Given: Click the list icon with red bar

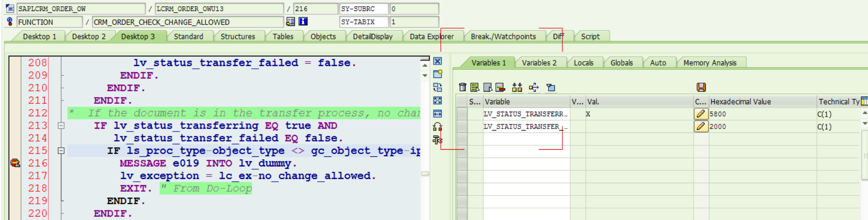Looking at the screenshot, I should click(501, 87).
